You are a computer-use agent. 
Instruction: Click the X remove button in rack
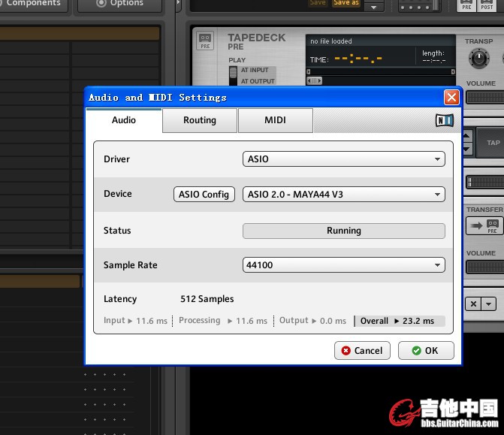coord(473,304)
